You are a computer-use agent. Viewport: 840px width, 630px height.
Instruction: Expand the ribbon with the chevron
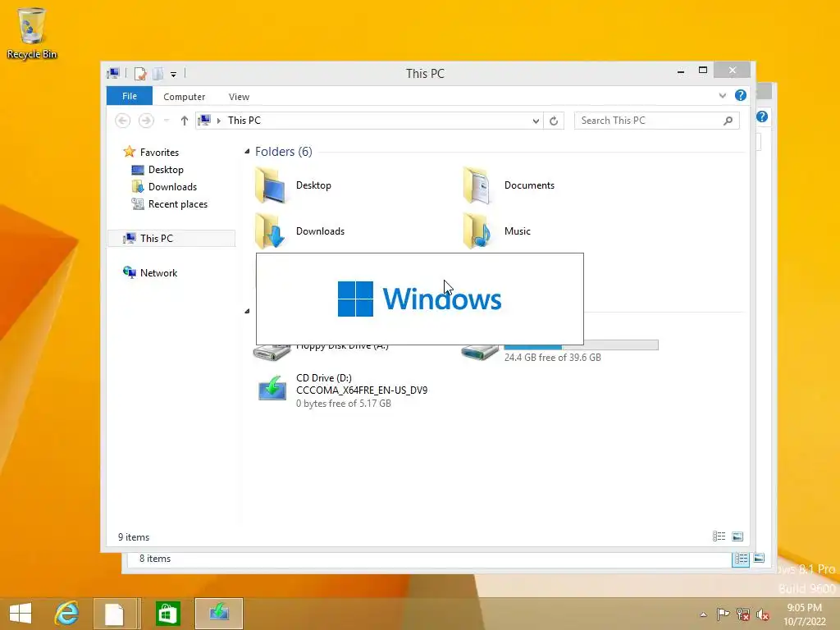723,96
